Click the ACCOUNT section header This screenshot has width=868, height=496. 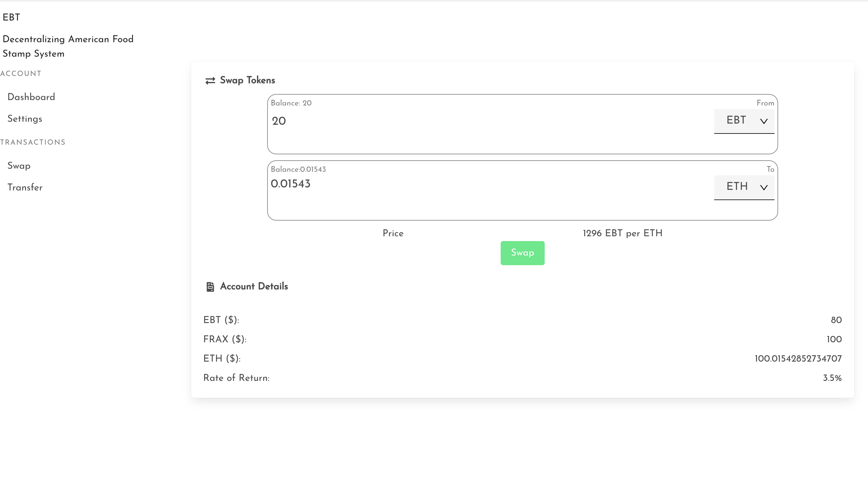(21, 74)
